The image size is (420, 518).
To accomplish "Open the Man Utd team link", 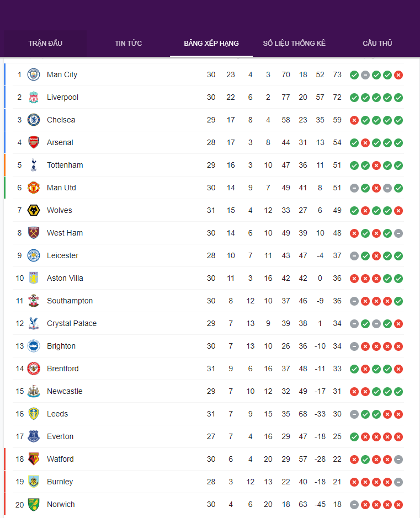I will (61, 188).
